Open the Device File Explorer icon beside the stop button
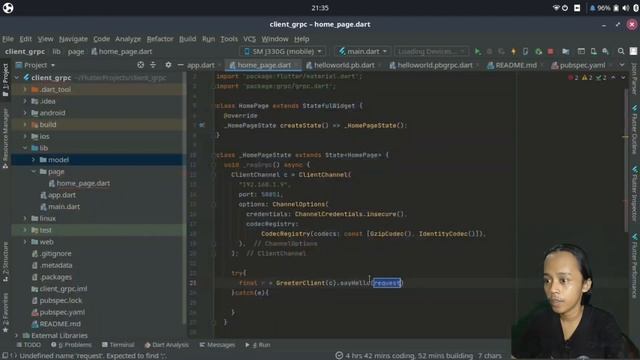The image size is (640, 360). point(565,51)
